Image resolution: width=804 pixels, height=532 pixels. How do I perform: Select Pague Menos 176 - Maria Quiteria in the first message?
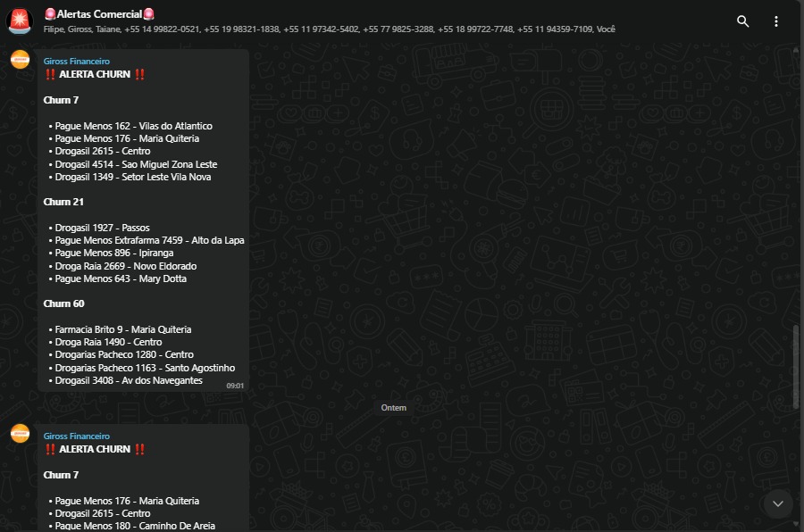(127, 138)
